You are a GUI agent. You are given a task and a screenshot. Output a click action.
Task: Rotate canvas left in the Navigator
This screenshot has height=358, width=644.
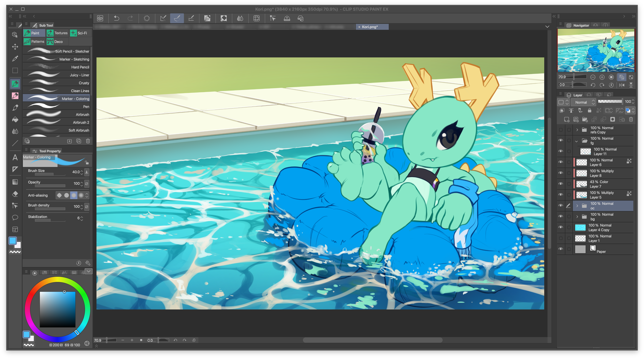coord(593,85)
